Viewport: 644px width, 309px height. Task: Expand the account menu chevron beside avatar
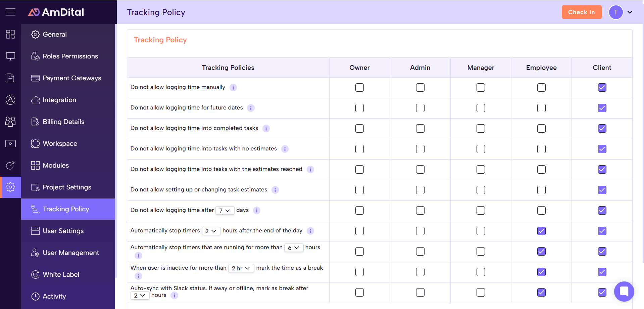[x=630, y=12]
